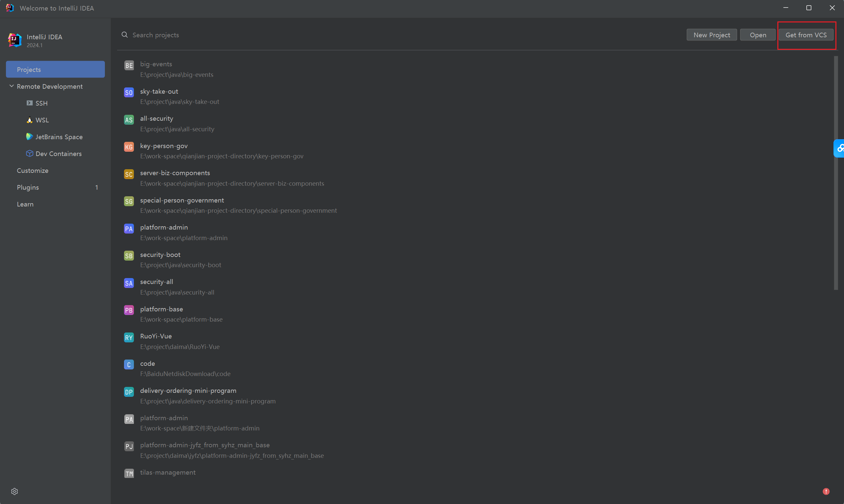Click the WSL penguin icon
Image resolution: width=844 pixels, height=504 pixels.
click(30, 120)
